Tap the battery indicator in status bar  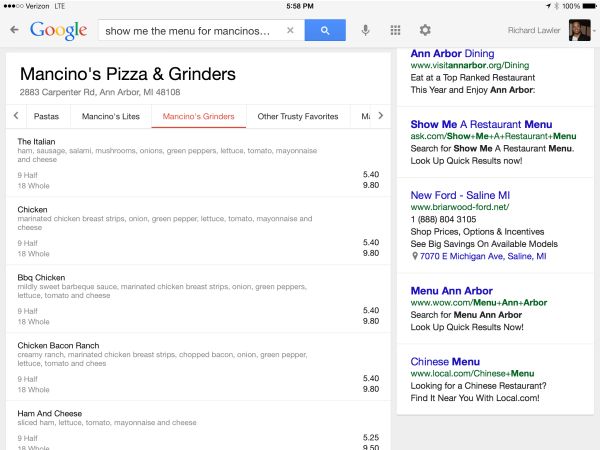click(589, 6)
